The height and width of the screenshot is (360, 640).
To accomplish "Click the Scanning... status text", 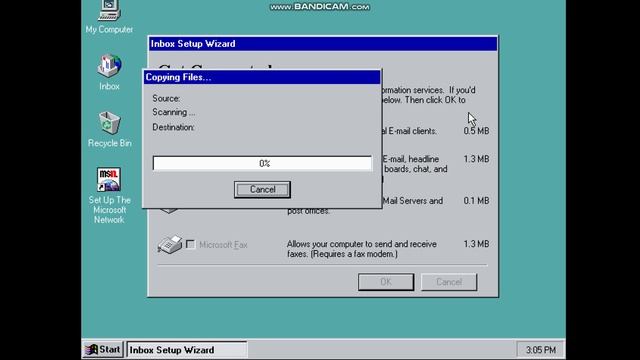I will (x=173, y=112).
